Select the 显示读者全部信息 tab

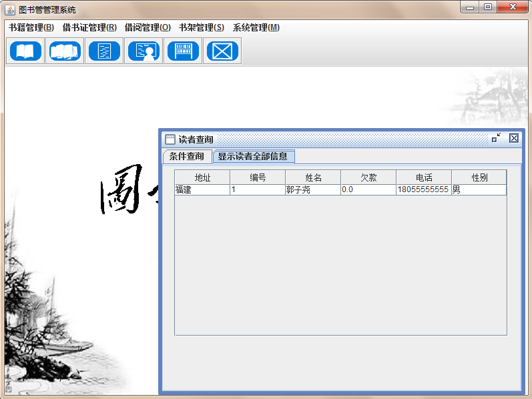(x=253, y=156)
